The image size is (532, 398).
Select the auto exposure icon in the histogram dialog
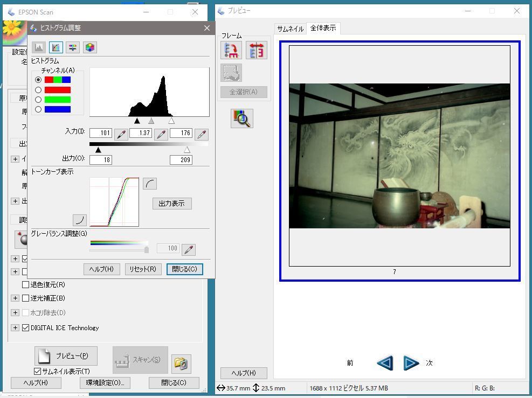[39, 47]
